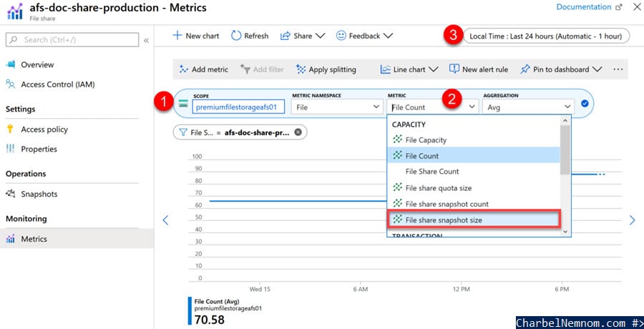
Task: Click the Metrics chart icon in sidebar
Action: coord(11,239)
